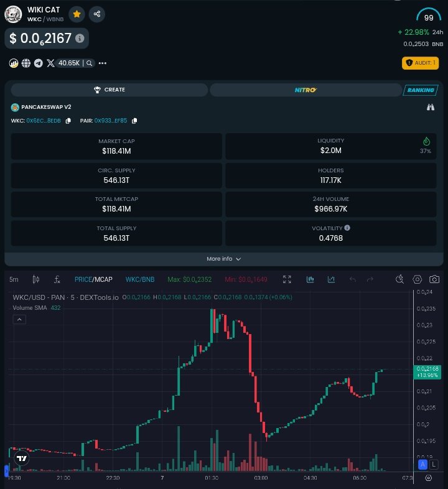
Task: Click the 40.65K X followers count
Action: point(69,63)
